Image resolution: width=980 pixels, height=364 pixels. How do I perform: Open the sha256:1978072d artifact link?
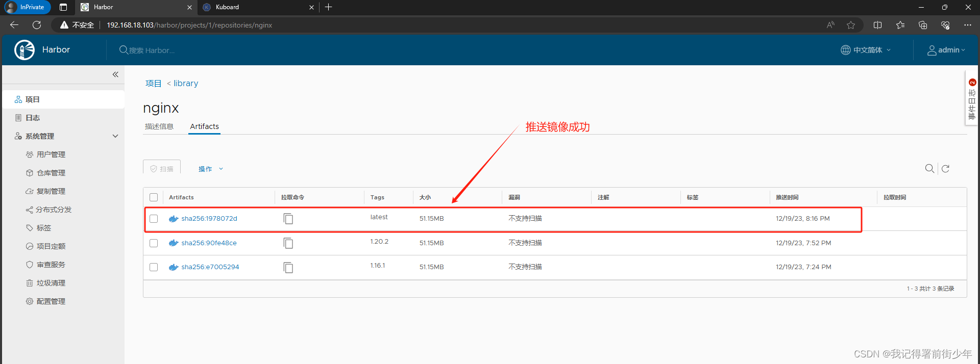click(209, 219)
